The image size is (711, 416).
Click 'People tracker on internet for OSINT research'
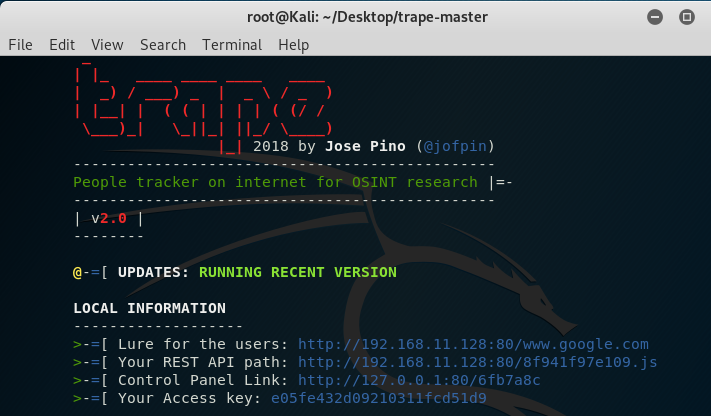275,182
